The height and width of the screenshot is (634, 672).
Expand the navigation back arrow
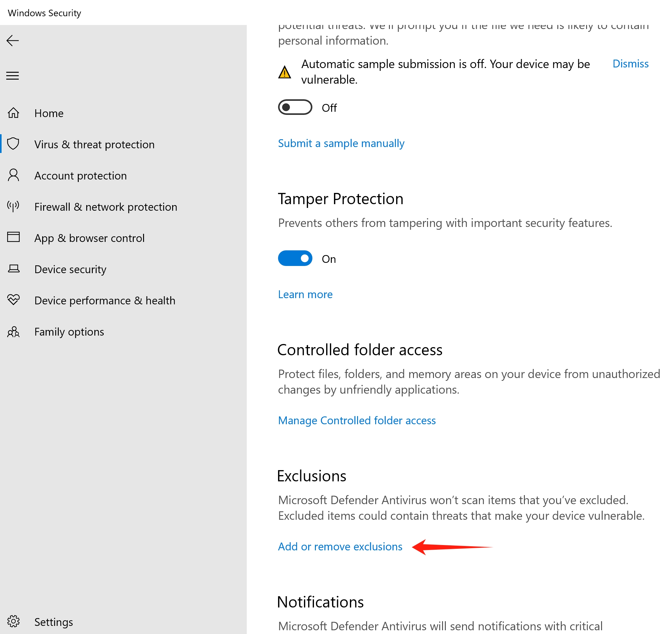[13, 41]
